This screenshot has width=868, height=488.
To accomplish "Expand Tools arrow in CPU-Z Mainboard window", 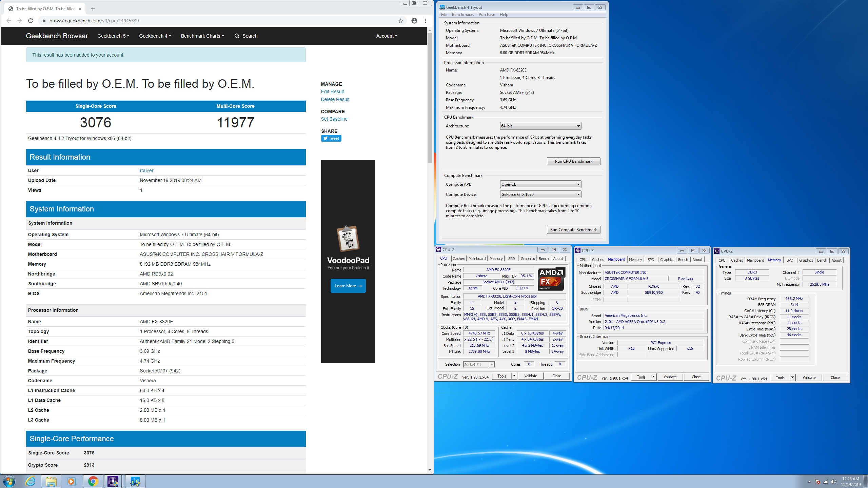I will (653, 377).
